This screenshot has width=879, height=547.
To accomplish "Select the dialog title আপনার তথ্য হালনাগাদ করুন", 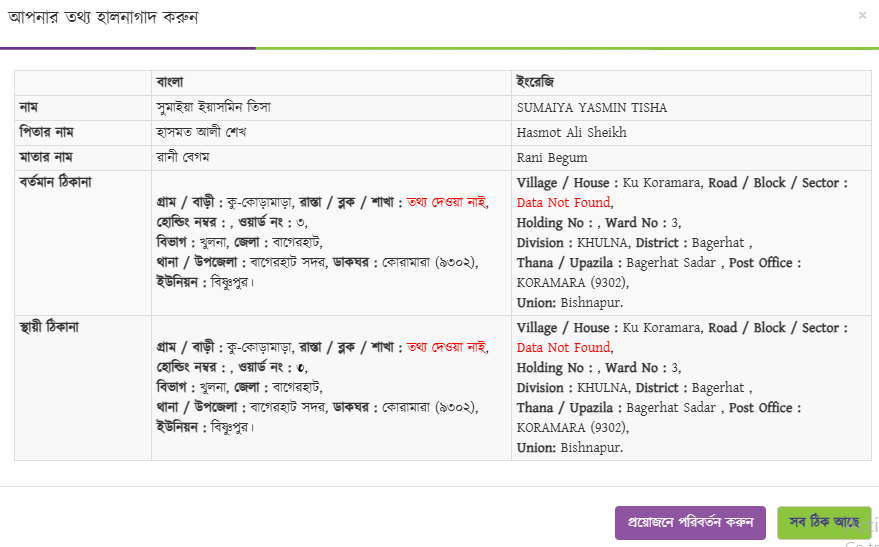I will [x=103, y=17].
